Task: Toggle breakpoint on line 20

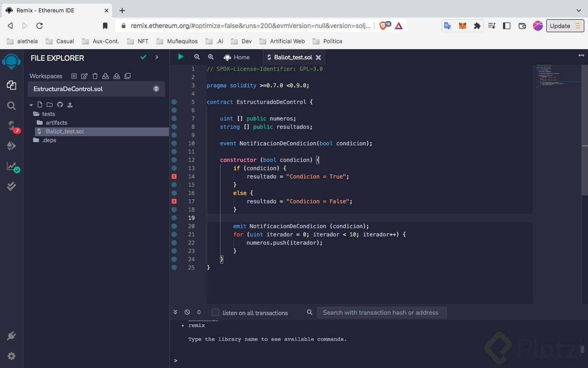Action: tap(174, 226)
